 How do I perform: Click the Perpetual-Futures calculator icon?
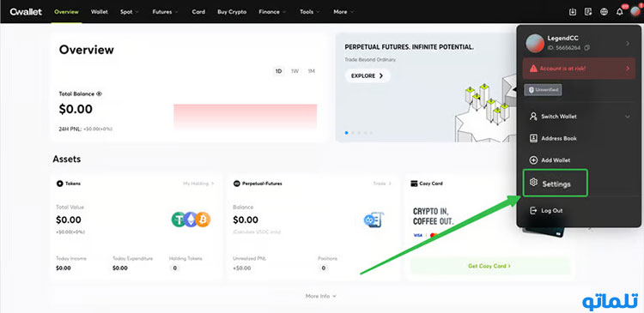tap(374, 220)
